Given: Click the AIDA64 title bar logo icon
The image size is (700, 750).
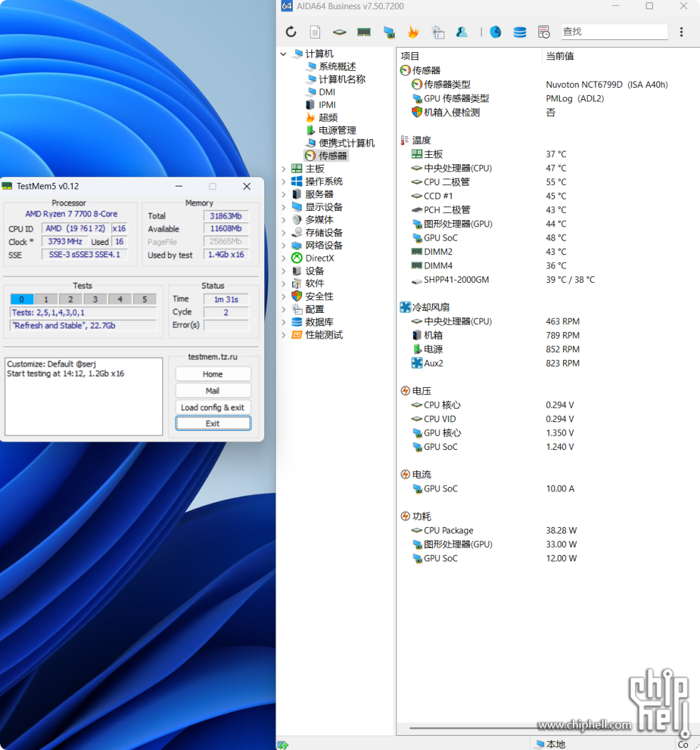Looking at the screenshot, I should (x=286, y=6).
